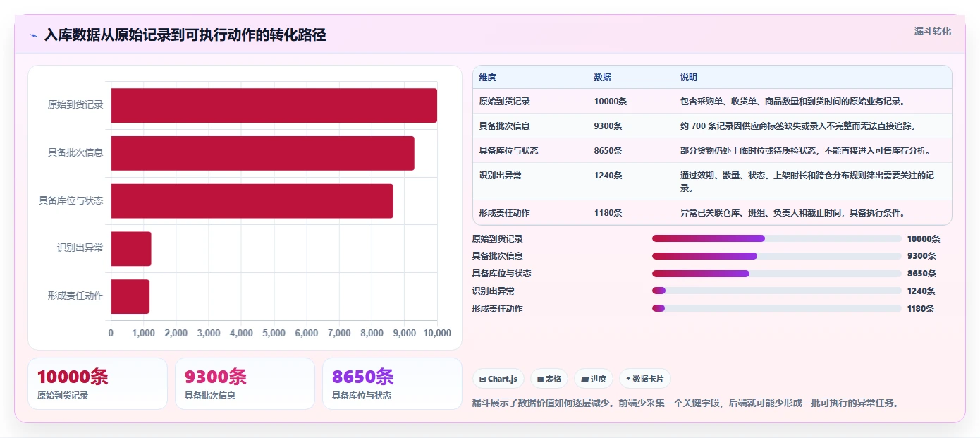
Task: Click the 形成责任动作 label in the progress list
Action: point(498,308)
